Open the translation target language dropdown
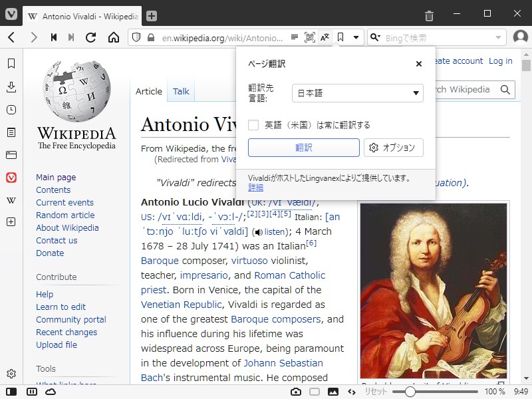This screenshot has height=399, width=532. [357, 93]
